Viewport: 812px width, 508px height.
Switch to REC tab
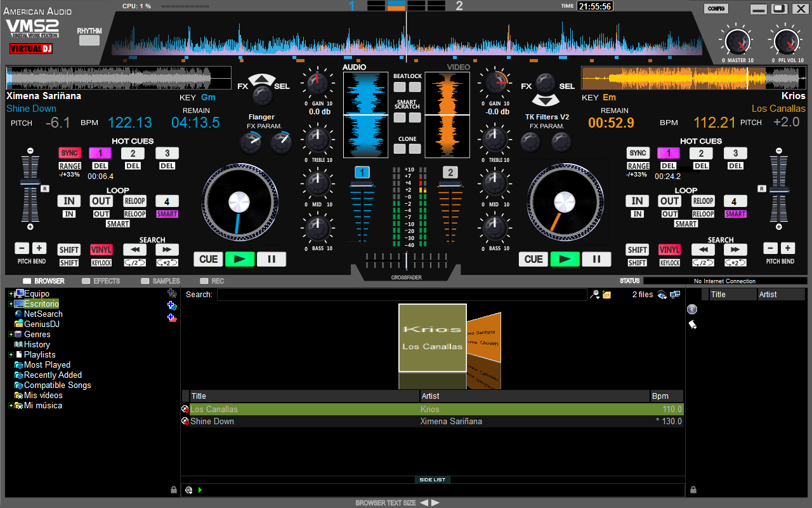pos(212,281)
